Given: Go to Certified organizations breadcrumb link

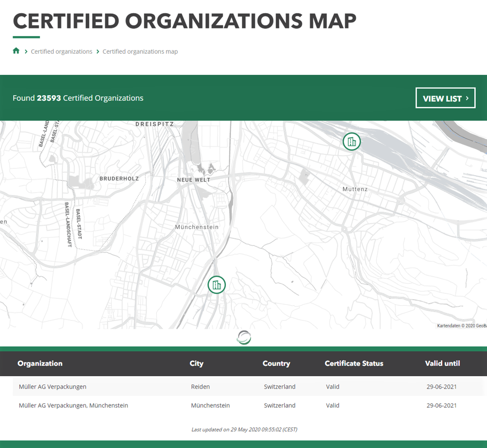Looking at the screenshot, I should pos(61,51).
